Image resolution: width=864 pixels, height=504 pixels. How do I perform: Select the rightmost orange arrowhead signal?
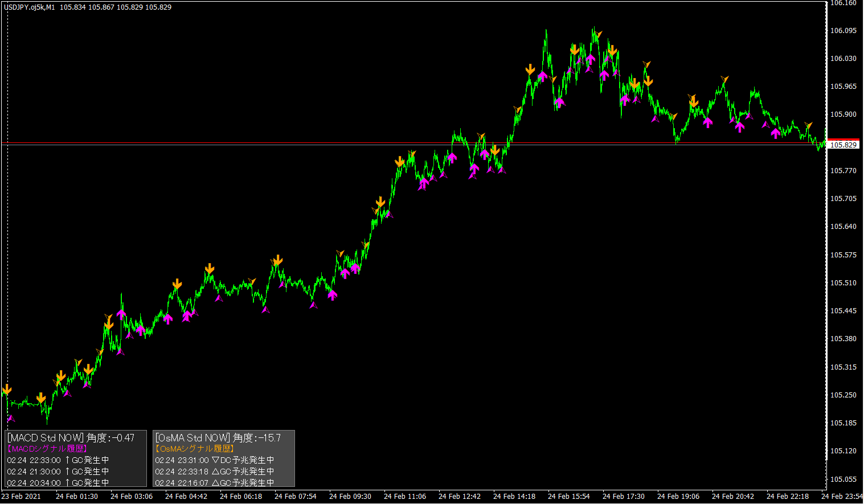pos(809,125)
